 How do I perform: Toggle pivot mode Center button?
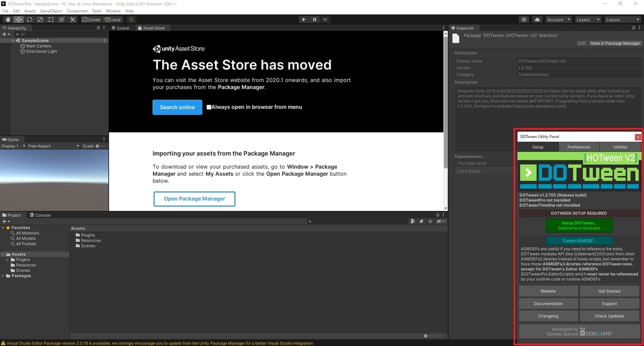point(92,19)
